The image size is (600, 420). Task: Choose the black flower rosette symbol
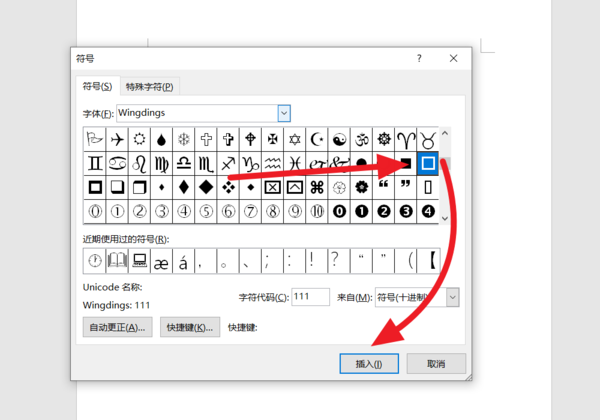pyautogui.click(x=361, y=187)
